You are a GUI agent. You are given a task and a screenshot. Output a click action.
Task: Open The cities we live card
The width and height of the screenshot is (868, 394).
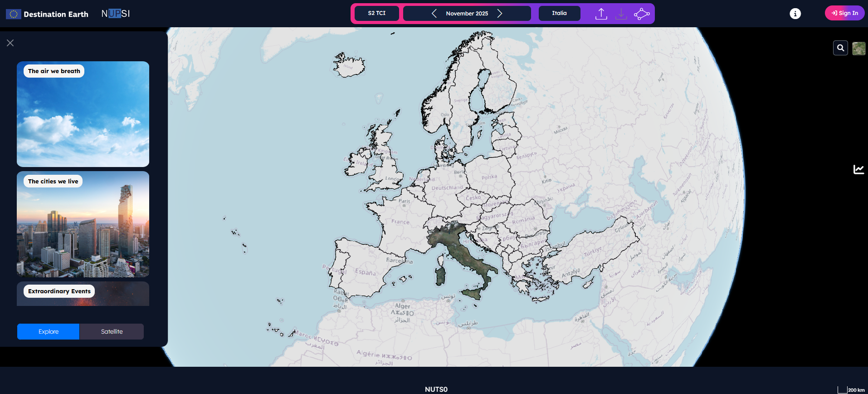(x=83, y=224)
